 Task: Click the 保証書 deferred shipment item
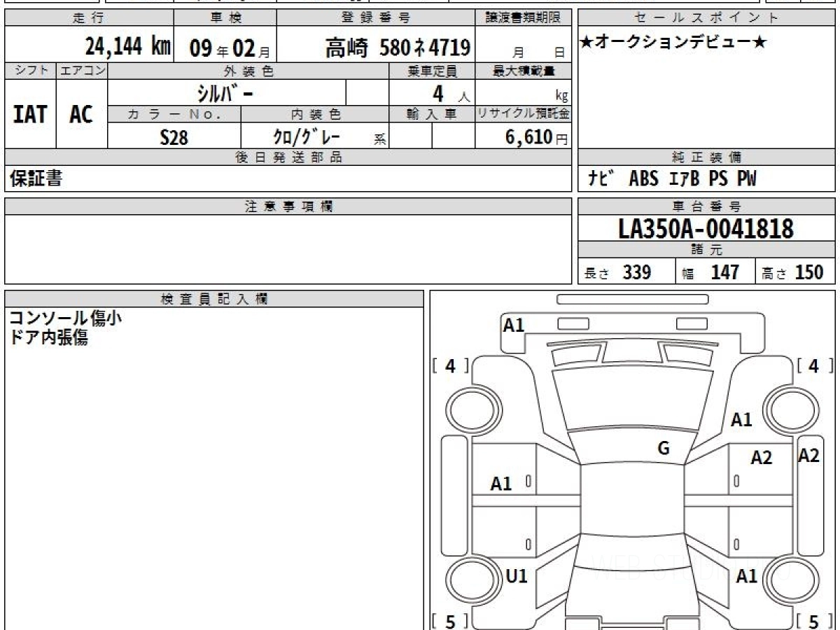36,179
